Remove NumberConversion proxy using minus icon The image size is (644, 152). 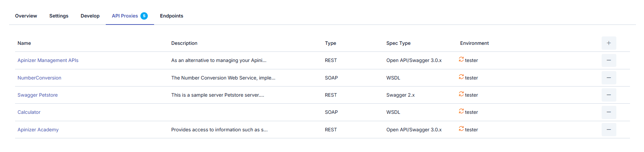pyautogui.click(x=609, y=78)
